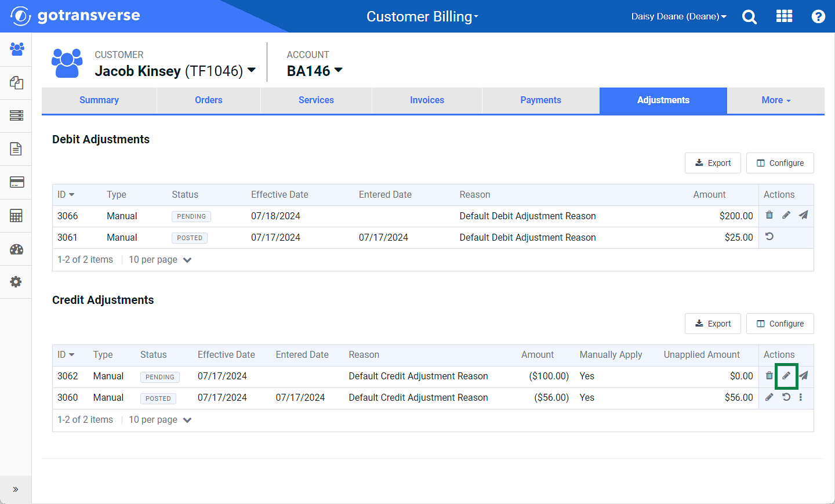
Task: Change debit table 10 per page
Action: 160,260
